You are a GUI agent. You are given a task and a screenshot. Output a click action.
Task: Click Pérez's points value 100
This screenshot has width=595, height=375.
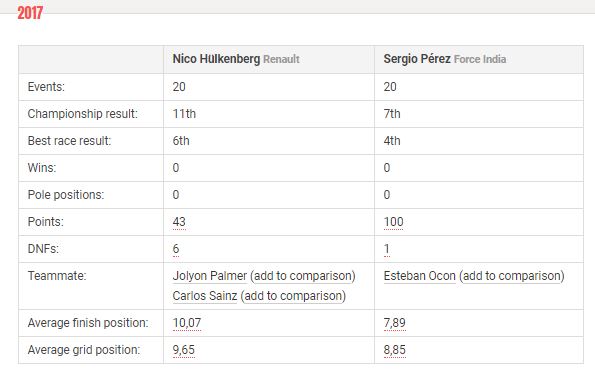(394, 222)
